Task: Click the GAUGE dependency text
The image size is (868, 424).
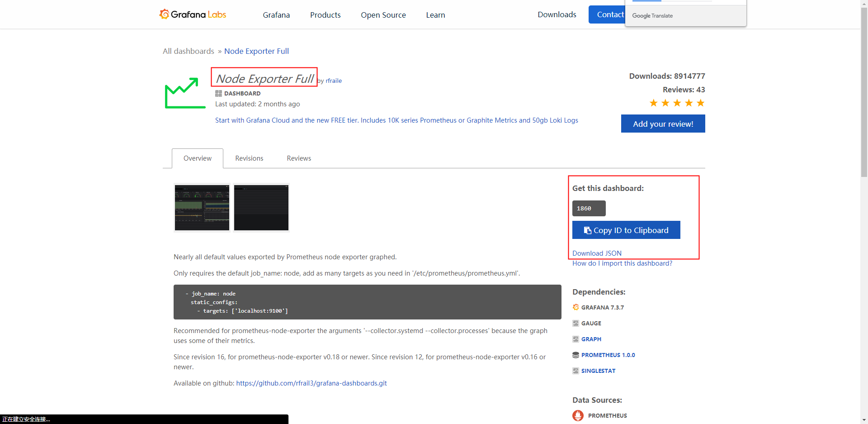Action: coord(591,323)
